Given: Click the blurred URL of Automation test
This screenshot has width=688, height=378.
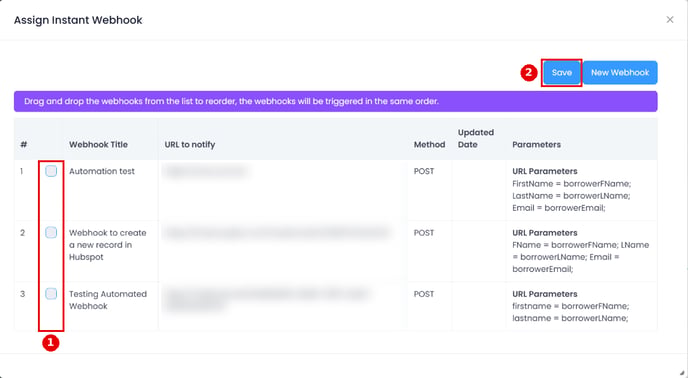Looking at the screenshot, I should [205, 171].
